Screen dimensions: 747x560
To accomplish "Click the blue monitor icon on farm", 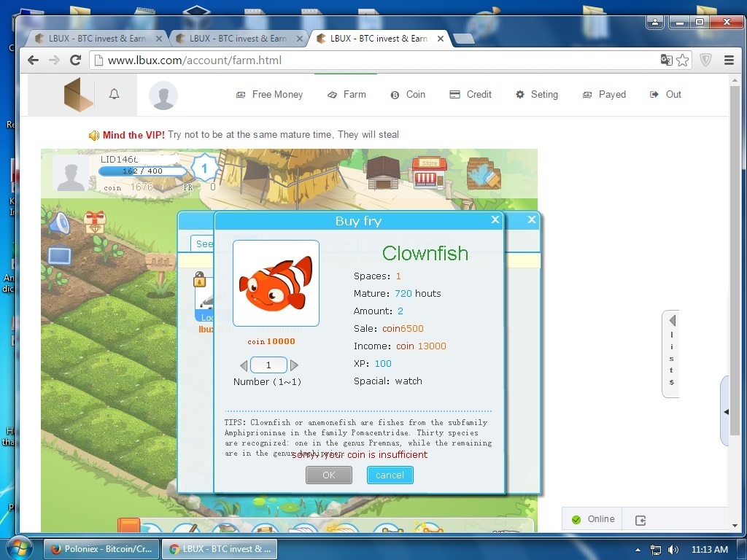I will (60, 254).
